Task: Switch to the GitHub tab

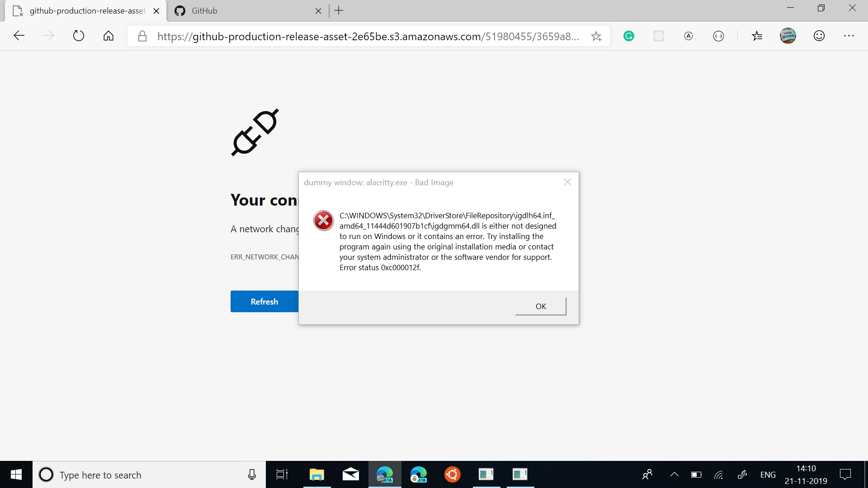Action: pyautogui.click(x=226, y=11)
